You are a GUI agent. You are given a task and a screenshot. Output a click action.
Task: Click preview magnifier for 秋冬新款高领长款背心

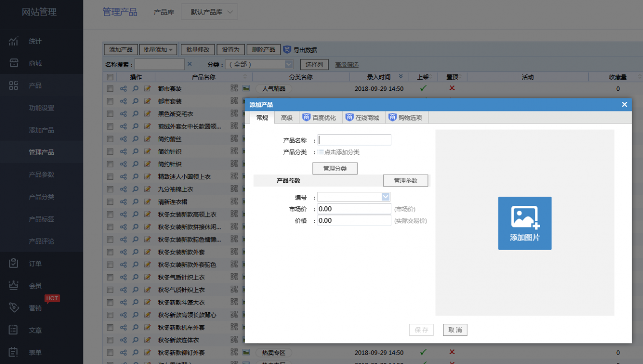[x=136, y=315]
